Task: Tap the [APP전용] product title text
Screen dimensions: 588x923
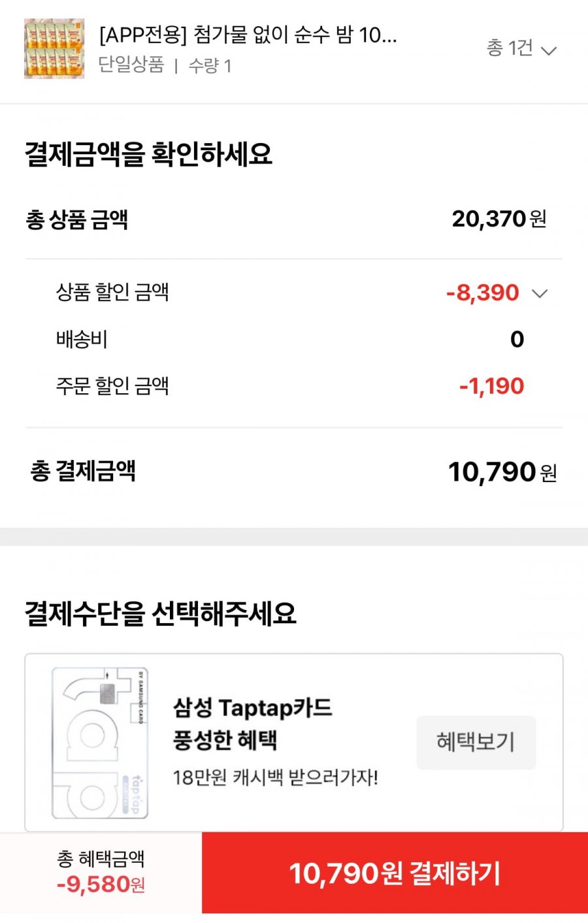Action: [248, 35]
